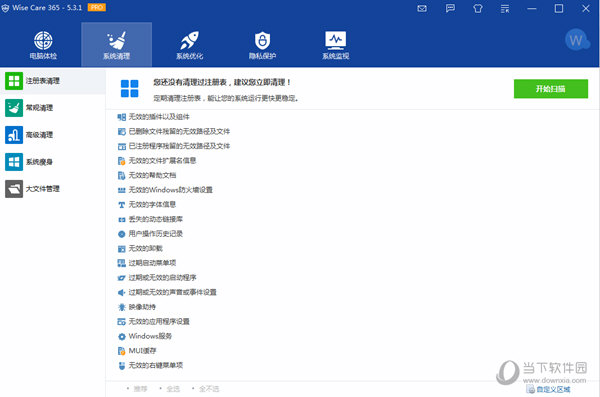Go to 系统监视 system monitor tab
600x397 pixels.
pos(336,45)
